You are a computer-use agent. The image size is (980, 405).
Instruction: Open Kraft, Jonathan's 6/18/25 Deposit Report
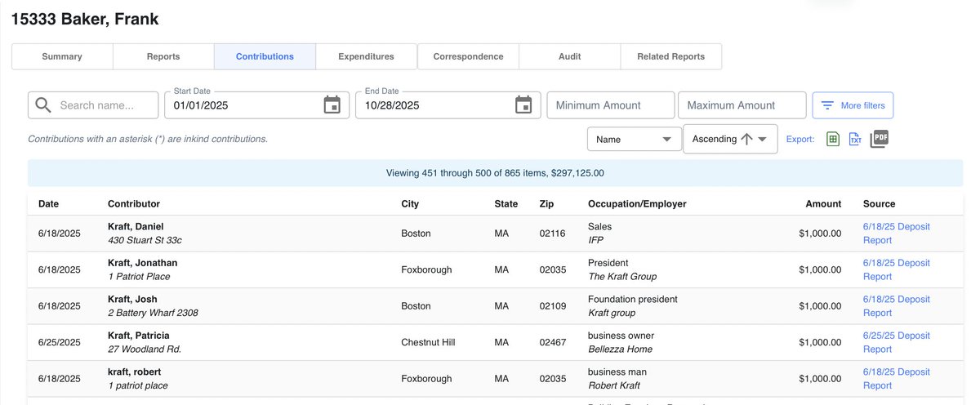(896, 269)
